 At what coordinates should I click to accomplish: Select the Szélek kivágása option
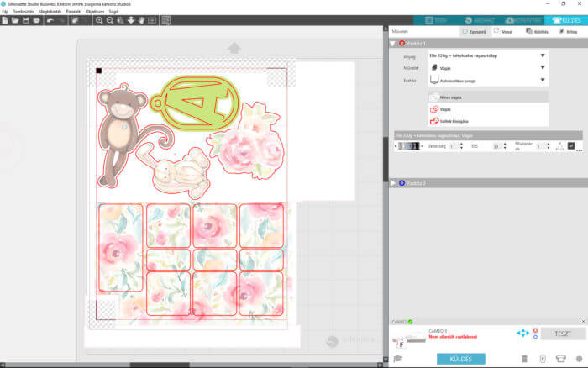coord(488,121)
